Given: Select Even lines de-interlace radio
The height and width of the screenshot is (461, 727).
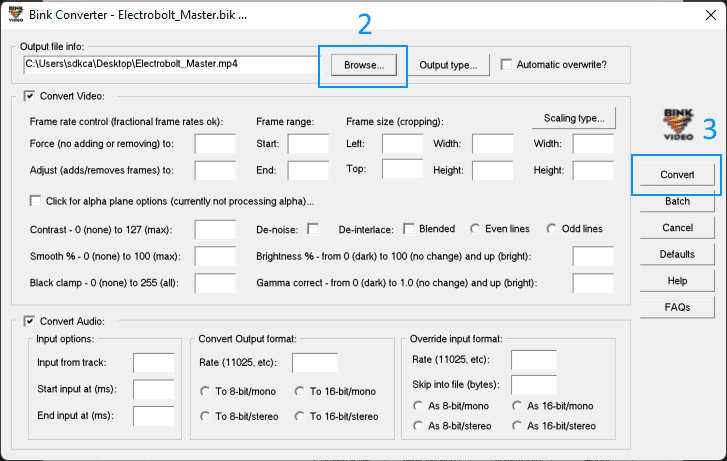Looking at the screenshot, I should point(476,229).
